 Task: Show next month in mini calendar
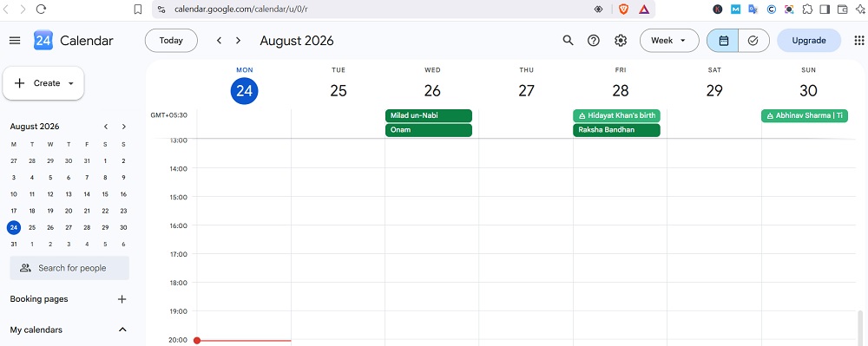coord(124,127)
